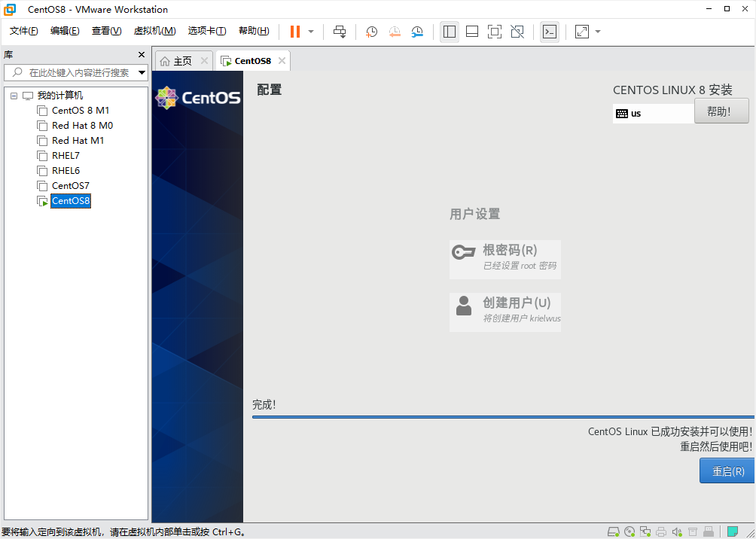Click the hard disk status icon
This screenshot has width=756, height=539.
pyautogui.click(x=613, y=531)
